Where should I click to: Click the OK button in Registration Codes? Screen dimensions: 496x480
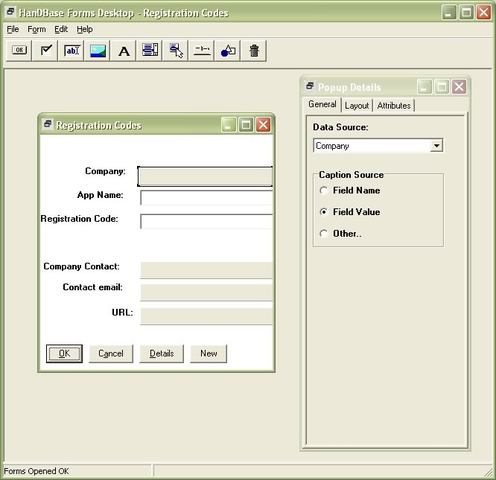(x=64, y=353)
